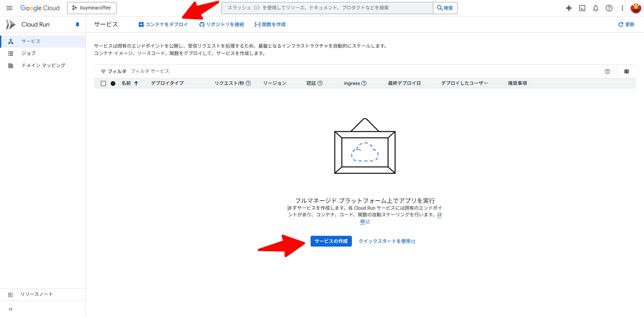The image size is (644, 317).
Task: Activate Cloud Shell terminal icon
Action: pos(582,8)
